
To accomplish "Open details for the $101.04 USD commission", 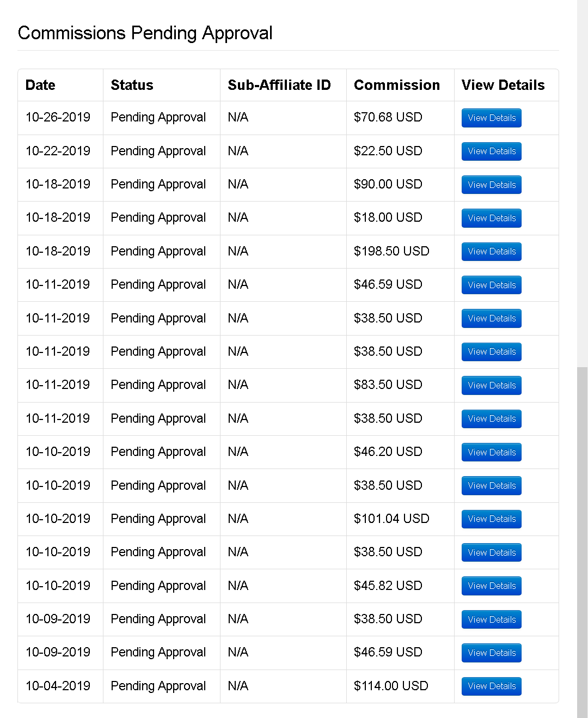I will tap(491, 519).
